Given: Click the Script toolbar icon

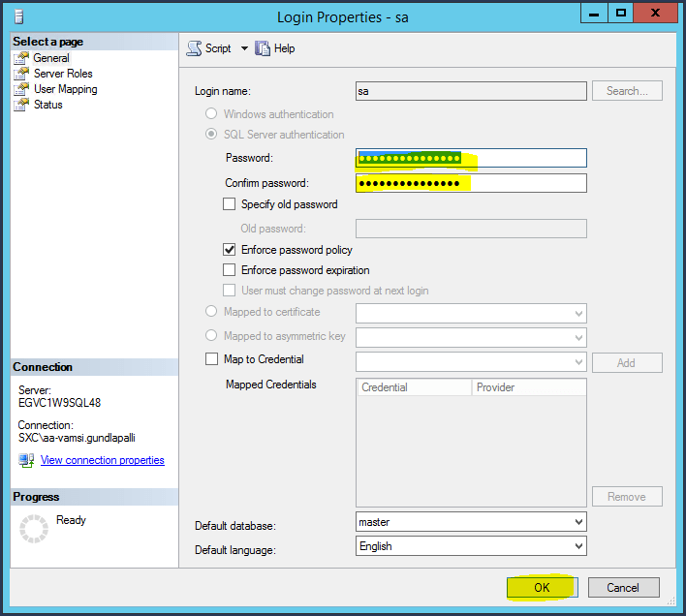Looking at the screenshot, I should pos(194,48).
